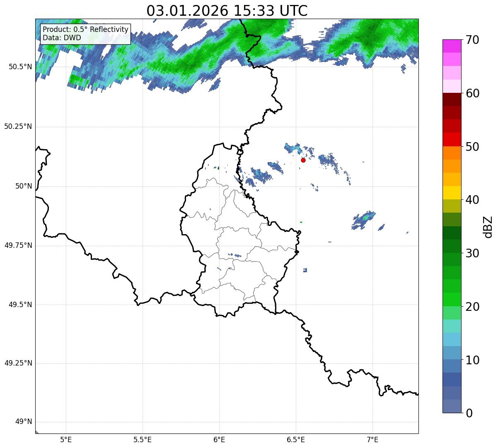Image resolution: width=498 pixels, height=448 pixels.
Task: Click the "50.5°N" latitude label
Action: tap(20, 67)
